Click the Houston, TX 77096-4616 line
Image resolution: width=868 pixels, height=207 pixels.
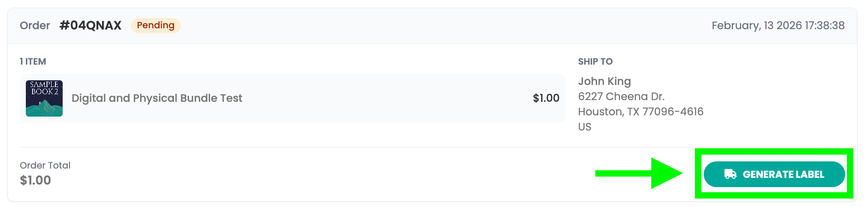point(640,112)
